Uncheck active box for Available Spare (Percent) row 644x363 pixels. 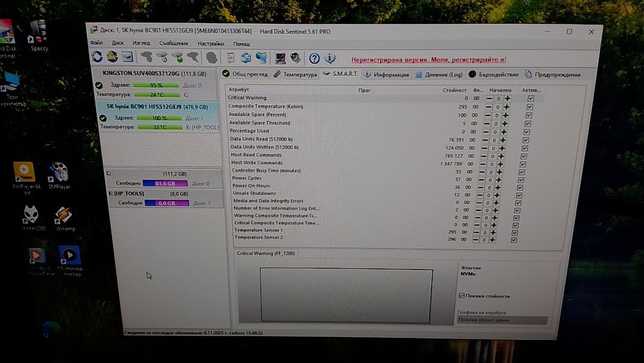(x=529, y=115)
